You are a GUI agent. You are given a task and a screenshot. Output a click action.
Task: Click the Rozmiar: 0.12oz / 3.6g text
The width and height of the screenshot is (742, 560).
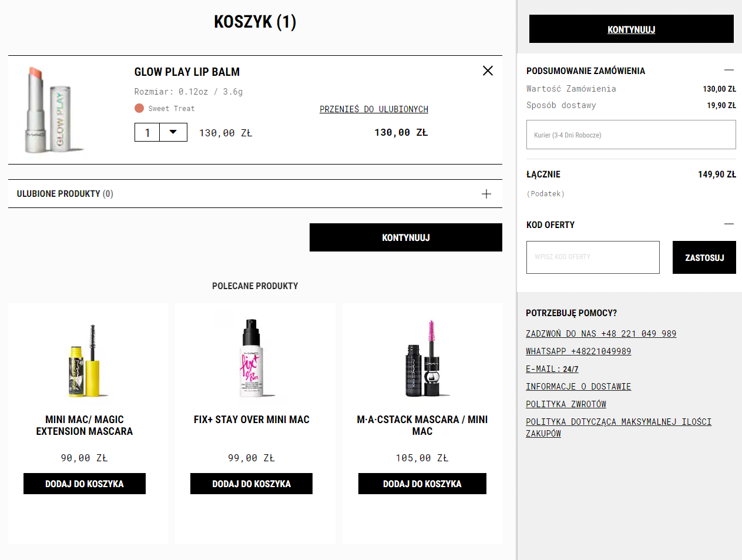tap(189, 92)
